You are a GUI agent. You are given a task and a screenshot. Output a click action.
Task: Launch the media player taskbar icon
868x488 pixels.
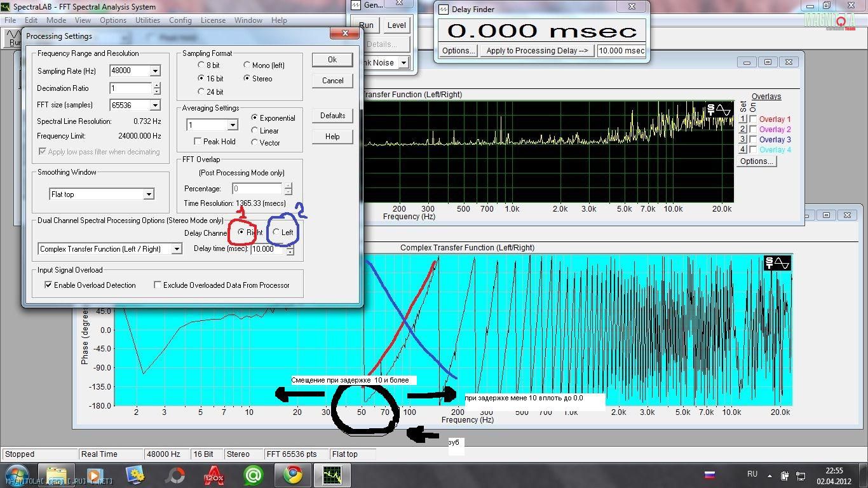tap(95, 475)
